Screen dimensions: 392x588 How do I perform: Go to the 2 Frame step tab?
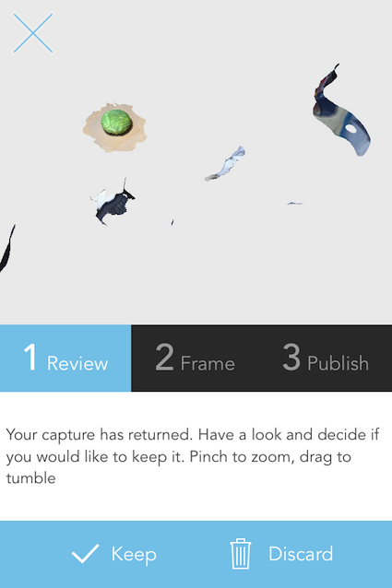(x=195, y=359)
